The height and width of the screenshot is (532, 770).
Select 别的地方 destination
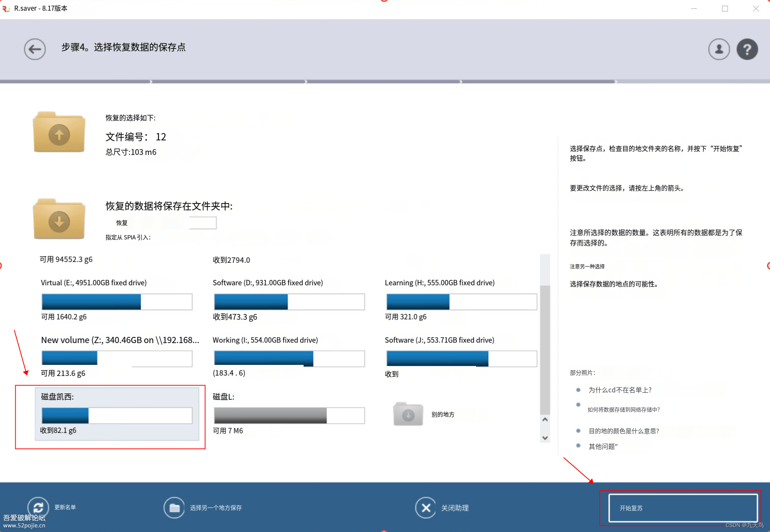443,414
